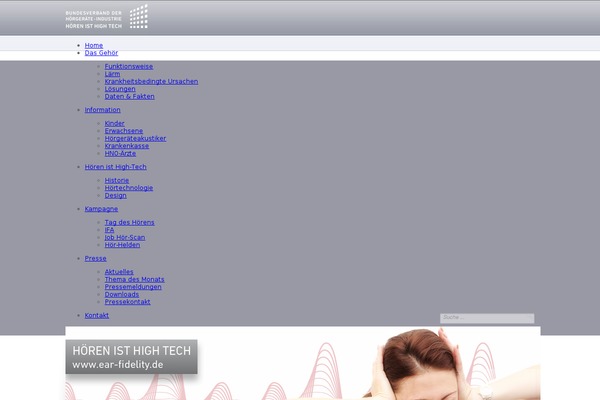Open Krankheitsbedingte Ursachen link
600x400 pixels.
tap(151, 81)
